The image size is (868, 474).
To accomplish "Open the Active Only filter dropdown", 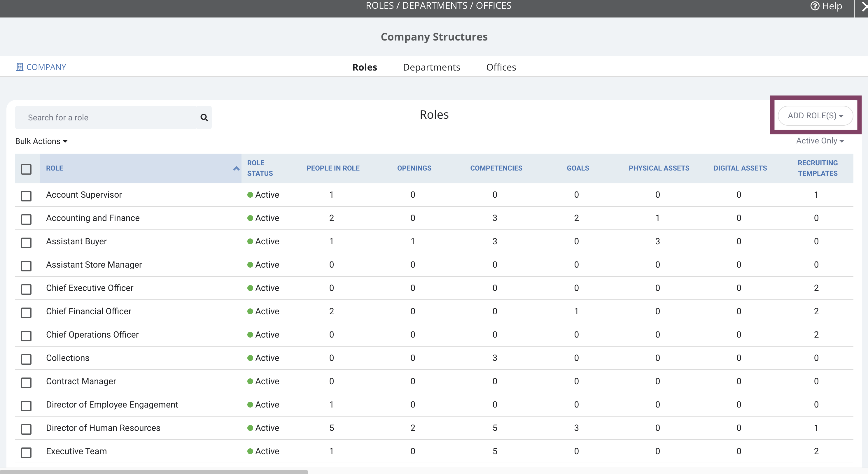I will (x=820, y=141).
